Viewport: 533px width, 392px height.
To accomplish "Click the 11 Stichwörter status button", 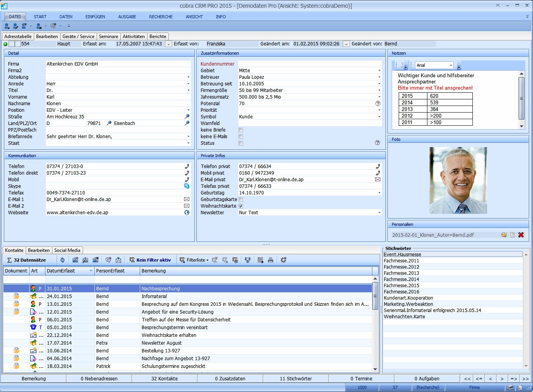I will pyautogui.click(x=296, y=379).
